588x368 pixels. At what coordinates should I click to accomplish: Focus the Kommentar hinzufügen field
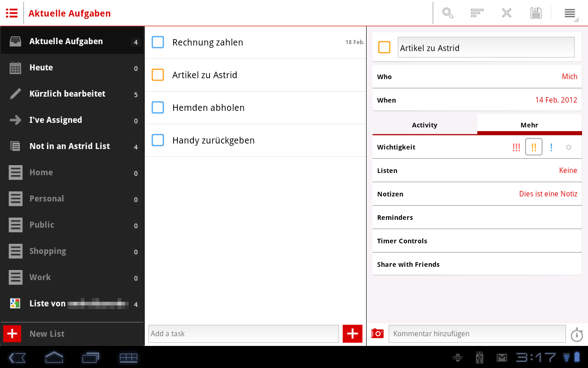tap(477, 333)
